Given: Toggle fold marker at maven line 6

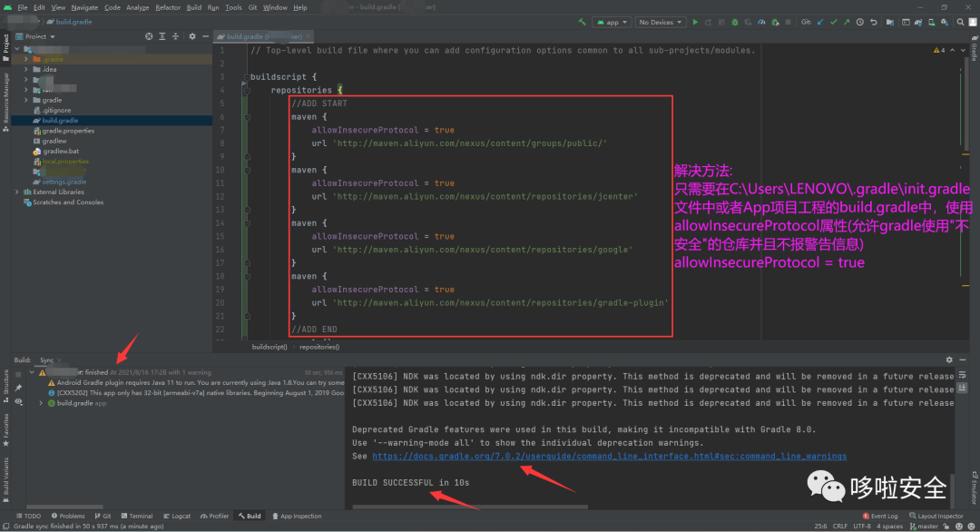Looking at the screenshot, I should click(x=247, y=117).
